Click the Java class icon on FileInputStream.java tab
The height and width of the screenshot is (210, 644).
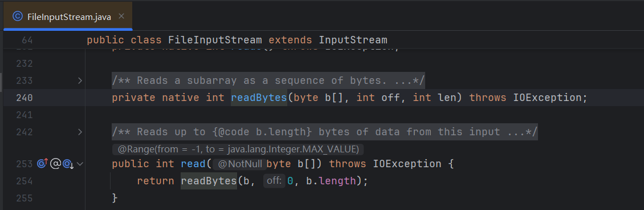(x=17, y=17)
